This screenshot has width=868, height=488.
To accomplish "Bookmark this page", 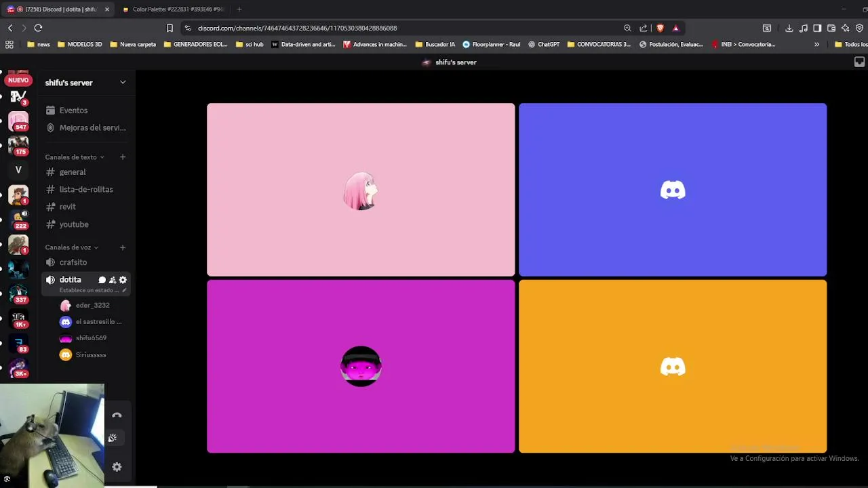I will (x=170, y=28).
